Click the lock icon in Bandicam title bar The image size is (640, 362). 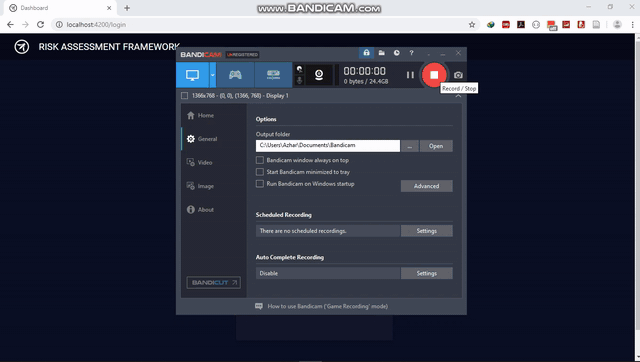click(366, 53)
